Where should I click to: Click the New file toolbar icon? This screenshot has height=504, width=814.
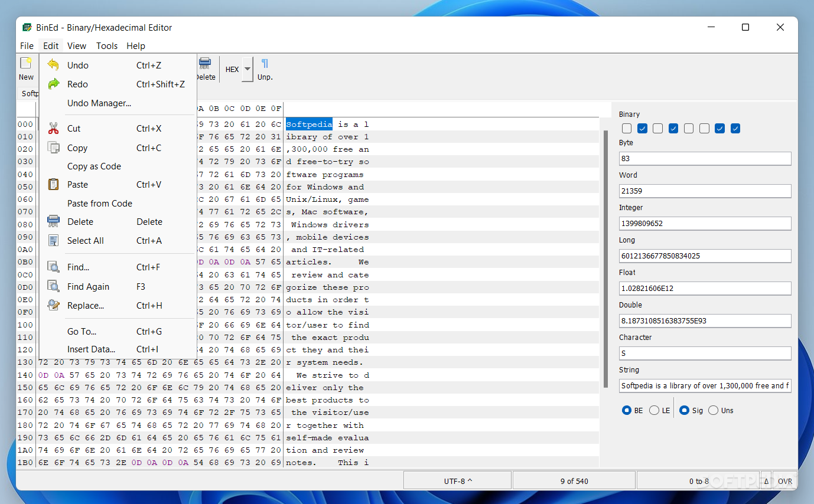pos(26,63)
